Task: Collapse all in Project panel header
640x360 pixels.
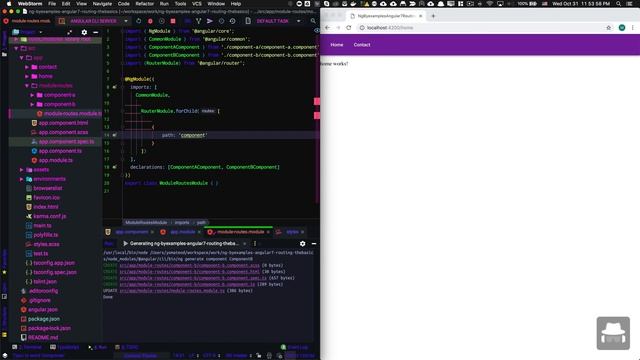Action: 69,32
